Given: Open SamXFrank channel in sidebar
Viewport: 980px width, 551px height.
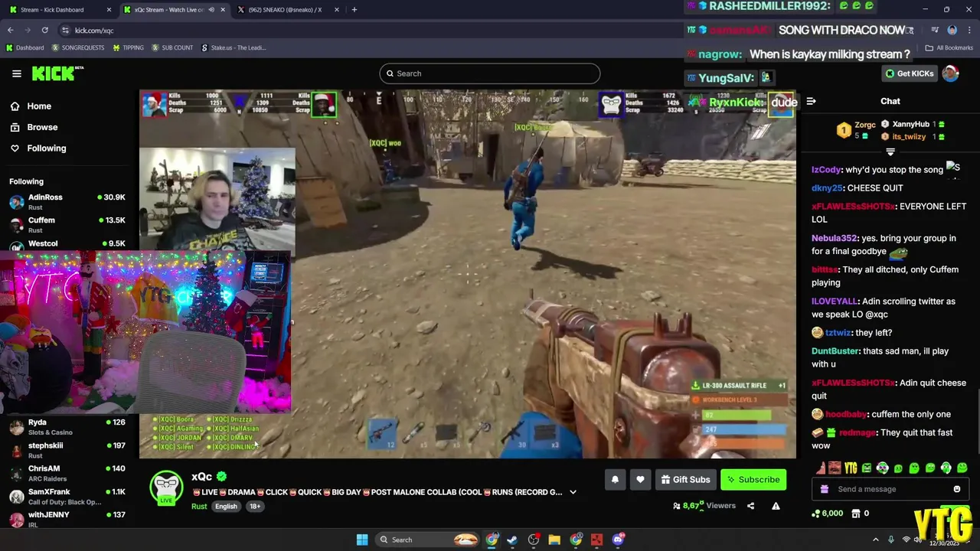Looking at the screenshot, I should [67, 497].
